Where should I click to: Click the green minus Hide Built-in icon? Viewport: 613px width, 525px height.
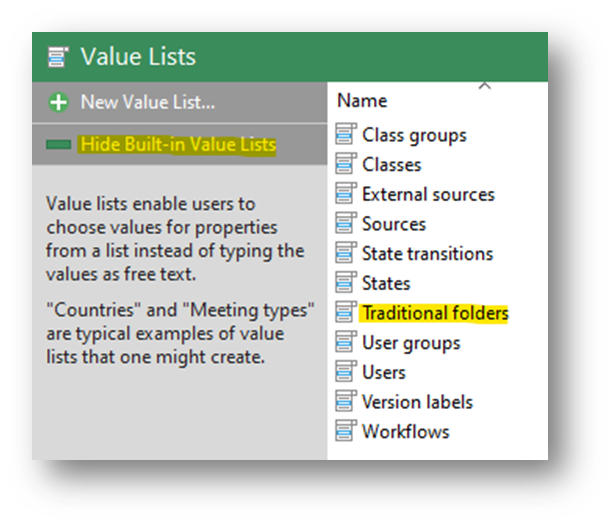[58, 145]
